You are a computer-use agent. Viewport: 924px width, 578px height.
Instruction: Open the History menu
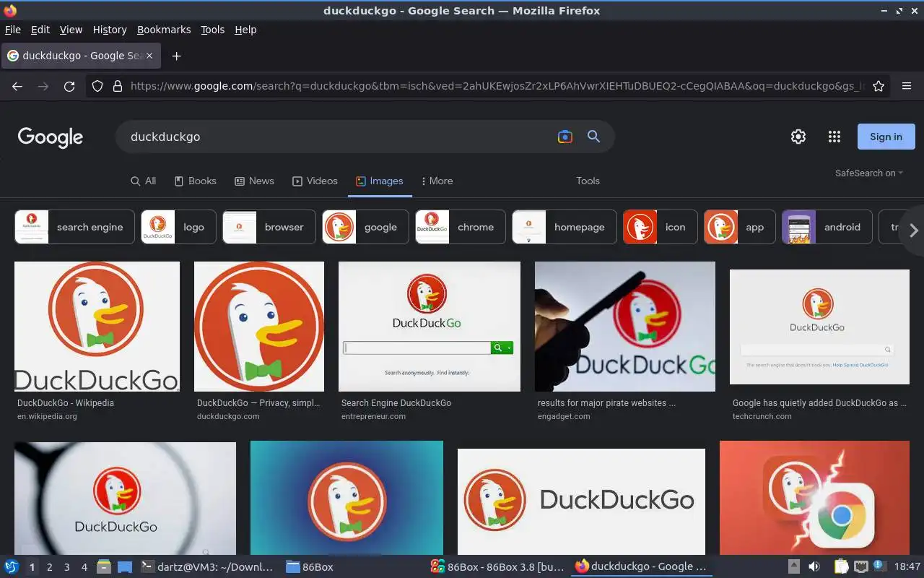coord(110,30)
